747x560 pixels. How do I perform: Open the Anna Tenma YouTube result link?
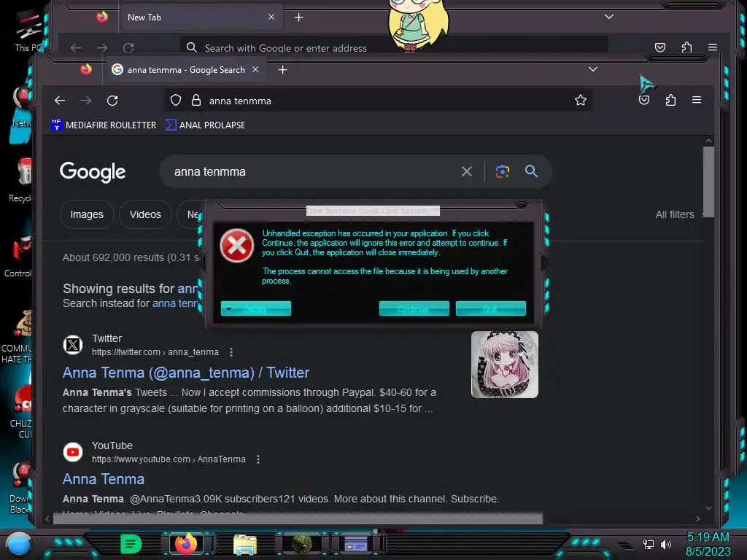(104, 479)
